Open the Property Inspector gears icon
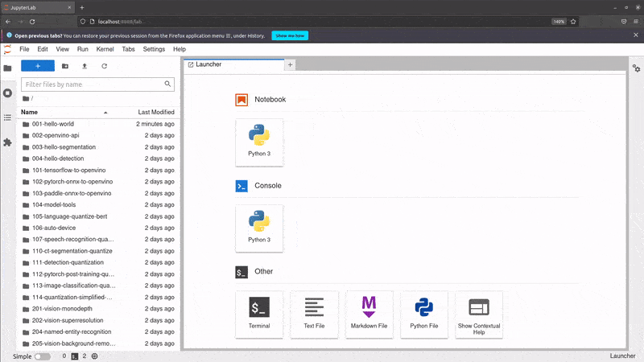 (x=636, y=68)
